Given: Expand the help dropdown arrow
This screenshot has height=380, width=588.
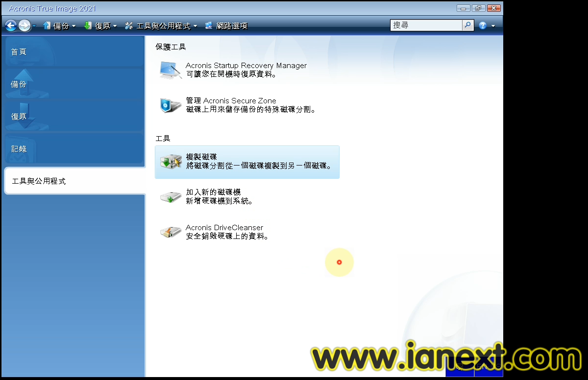Looking at the screenshot, I should [x=493, y=26].
